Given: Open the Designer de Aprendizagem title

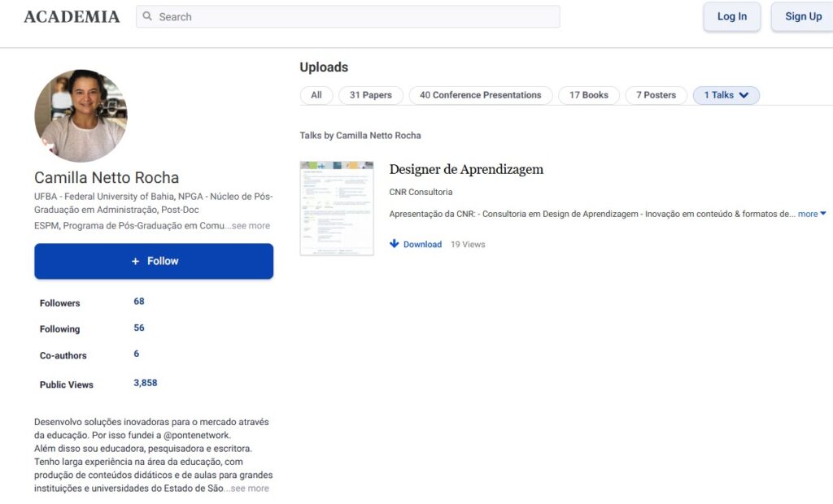Looking at the screenshot, I should pyautogui.click(x=466, y=169).
